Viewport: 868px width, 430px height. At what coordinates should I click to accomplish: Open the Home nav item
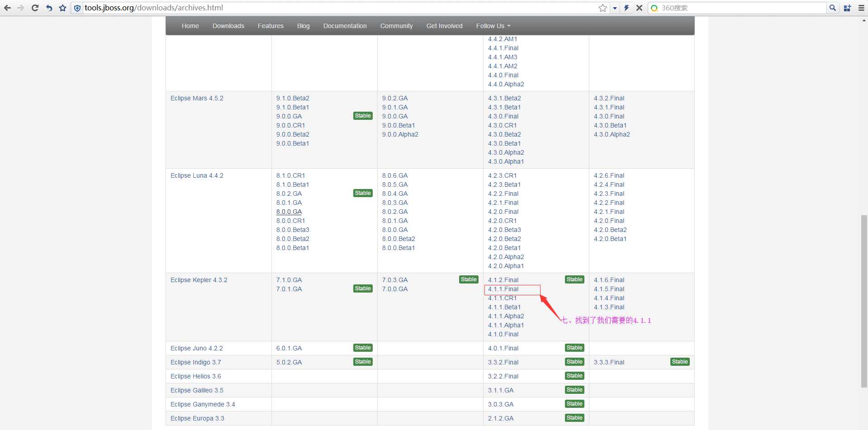pyautogui.click(x=190, y=26)
